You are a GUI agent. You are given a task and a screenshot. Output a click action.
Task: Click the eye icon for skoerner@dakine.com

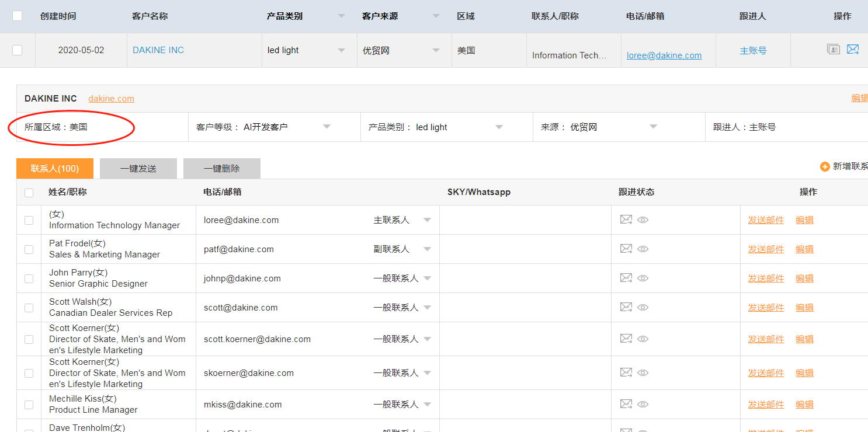pos(643,373)
